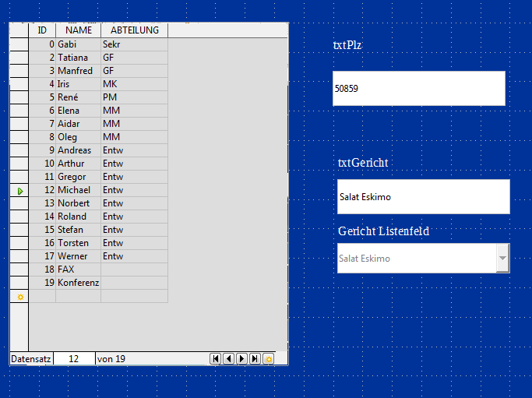Click the ID cell with value 12
The width and height of the screenshot is (532, 398).
click(42, 190)
